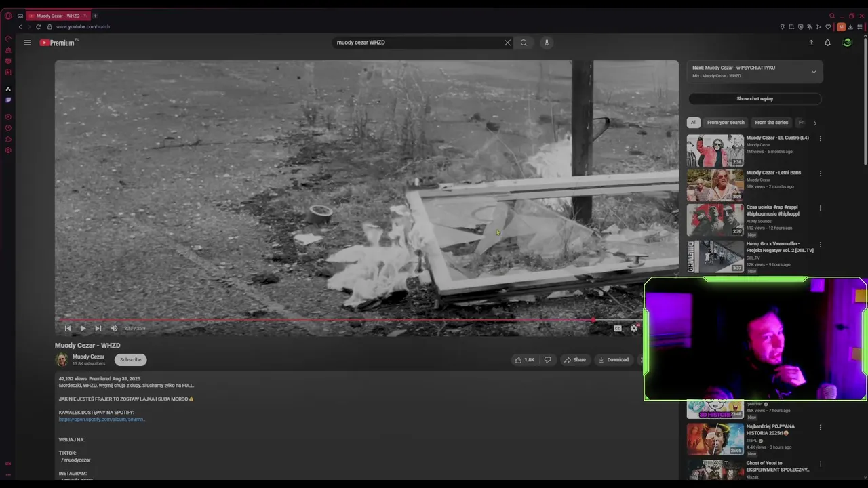This screenshot has height=488, width=868.
Task: Open Czas ucieka #rap video thumbnail
Action: click(x=715, y=220)
